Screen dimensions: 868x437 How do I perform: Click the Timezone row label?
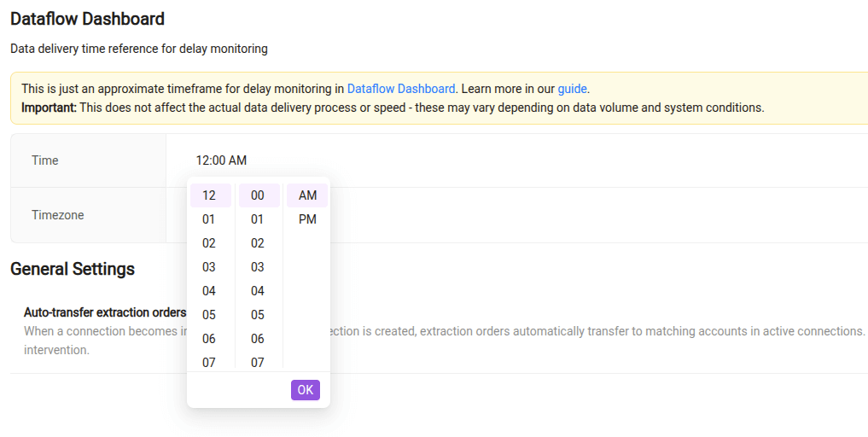pos(57,215)
